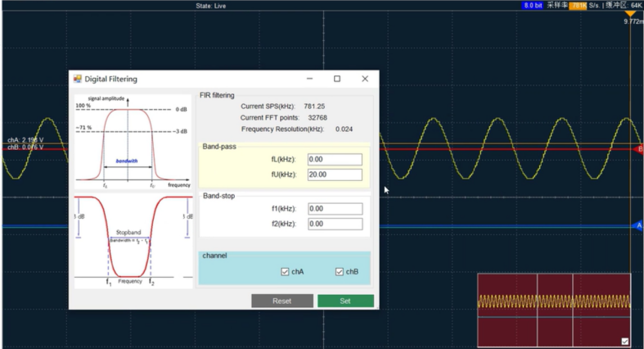The image size is (644, 349).
Task: Click the band-stop filter diagram
Action: tap(133, 242)
